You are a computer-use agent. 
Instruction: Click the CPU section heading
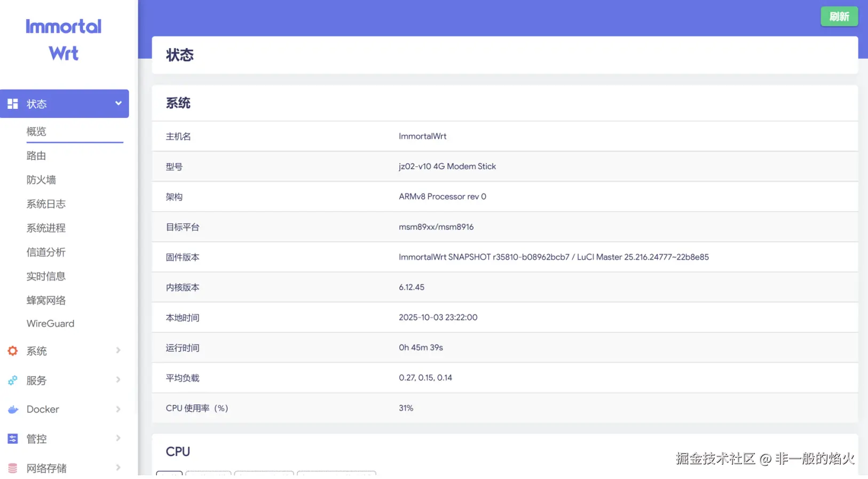coord(178,452)
